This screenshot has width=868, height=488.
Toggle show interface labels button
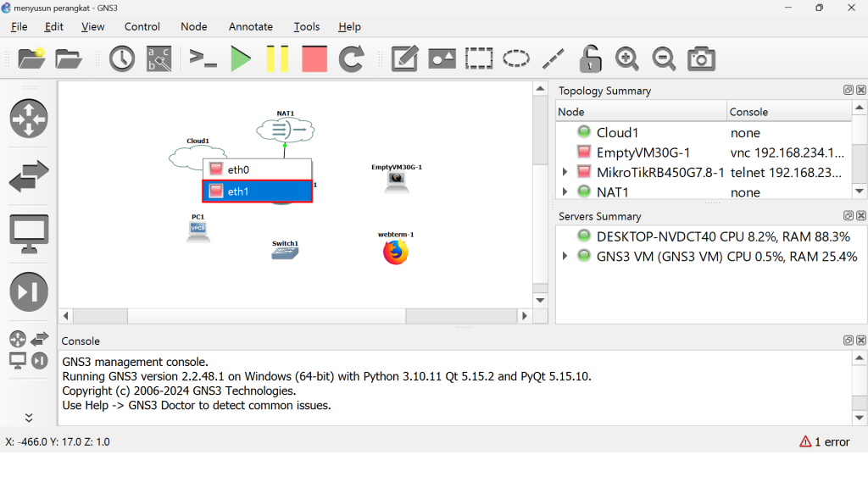click(x=159, y=58)
